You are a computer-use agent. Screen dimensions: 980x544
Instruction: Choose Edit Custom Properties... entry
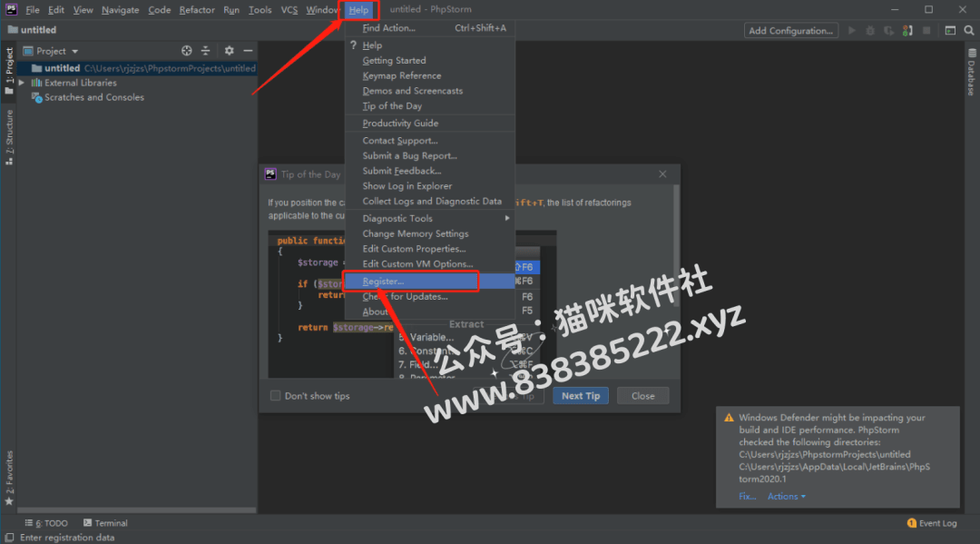tap(429, 249)
